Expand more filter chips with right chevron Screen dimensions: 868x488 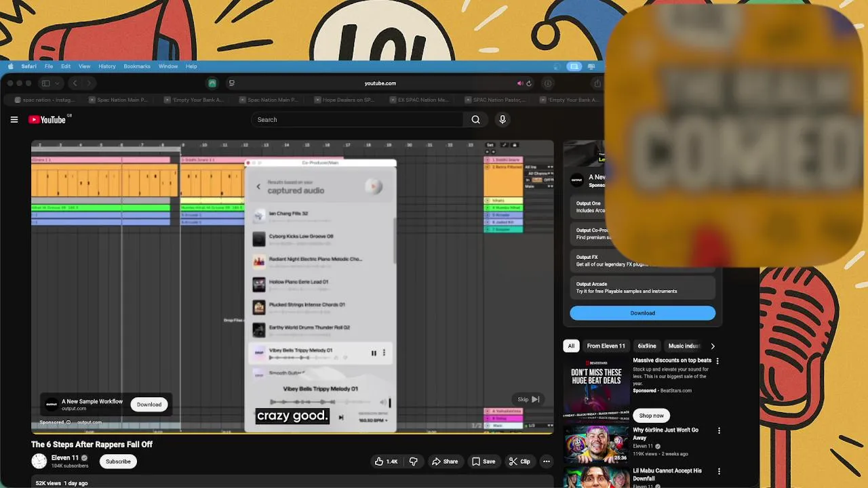point(712,346)
